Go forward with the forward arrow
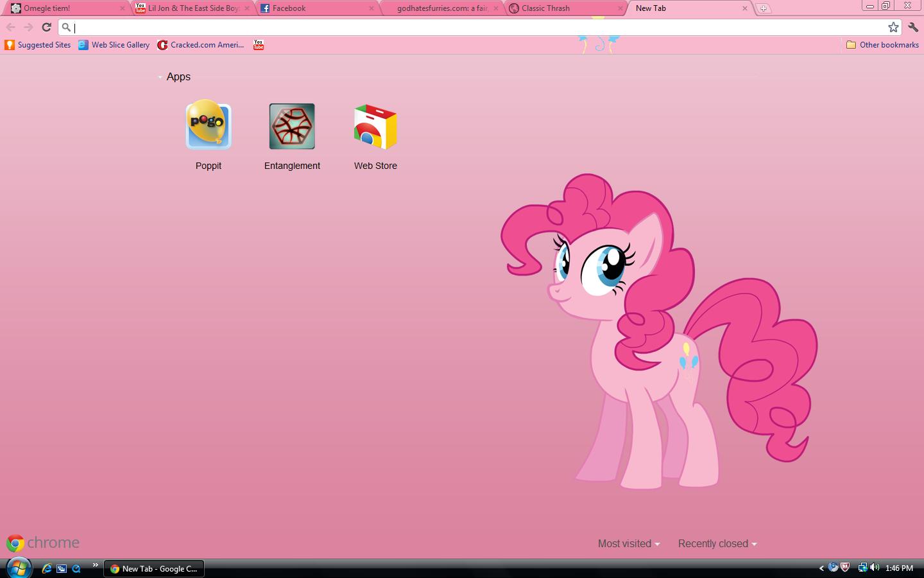Image resolution: width=924 pixels, height=578 pixels. [x=28, y=27]
